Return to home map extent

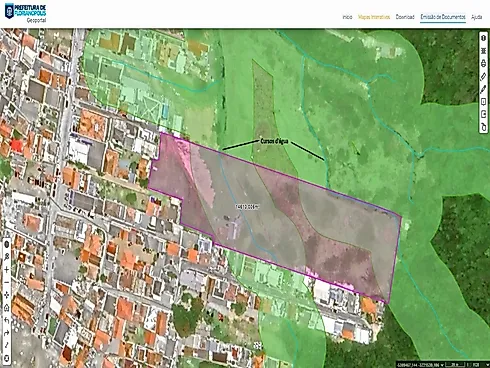point(7,307)
